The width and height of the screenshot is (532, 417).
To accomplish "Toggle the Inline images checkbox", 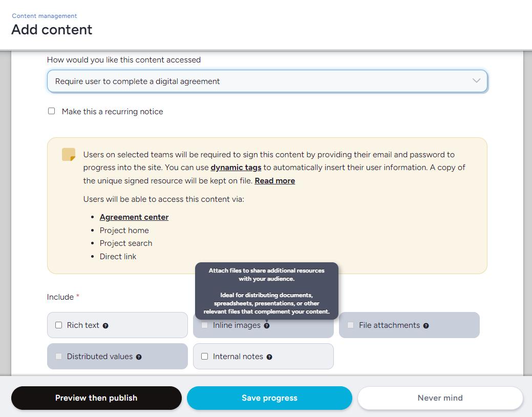I will [205, 325].
